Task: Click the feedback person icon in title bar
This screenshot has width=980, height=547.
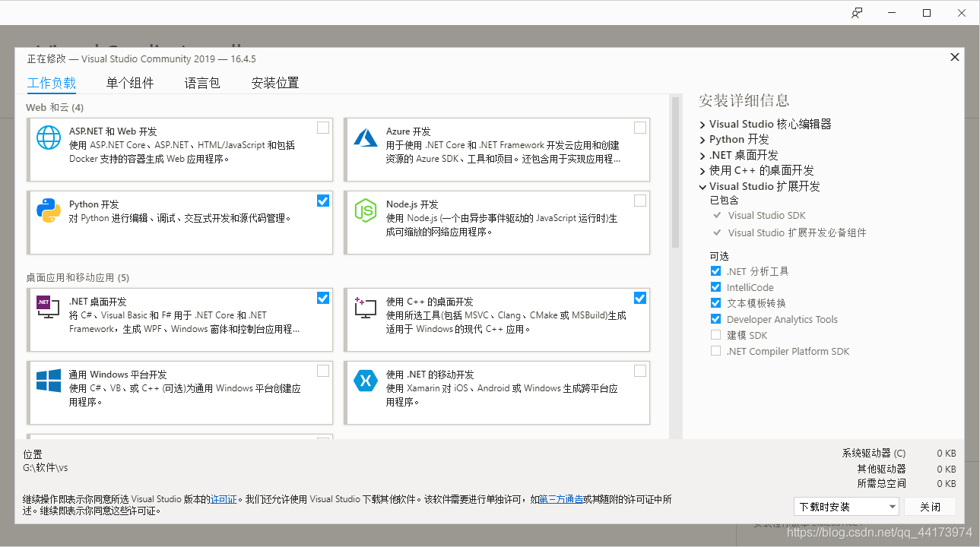Action: point(857,12)
